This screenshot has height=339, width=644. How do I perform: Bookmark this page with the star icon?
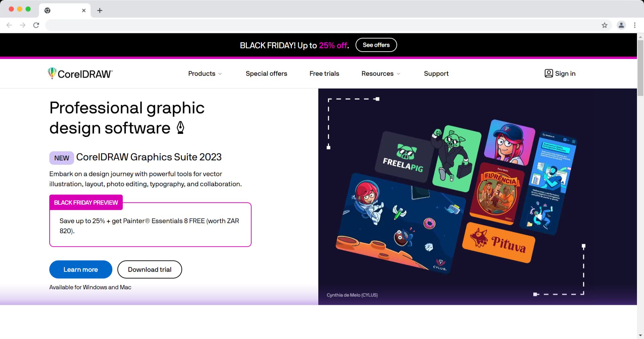pos(604,25)
